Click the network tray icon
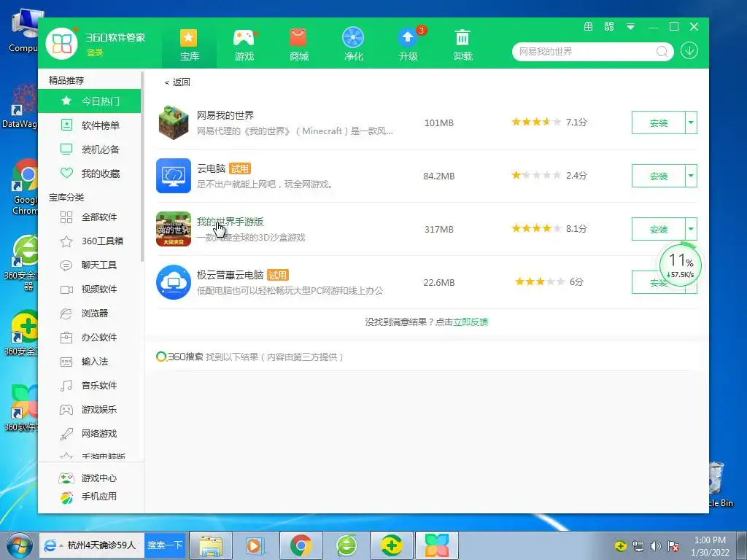 pyautogui.click(x=638, y=546)
